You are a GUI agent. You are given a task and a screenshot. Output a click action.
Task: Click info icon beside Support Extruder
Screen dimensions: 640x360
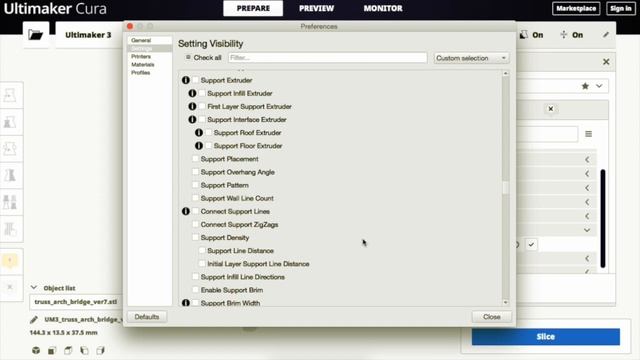[x=186, y=80]
